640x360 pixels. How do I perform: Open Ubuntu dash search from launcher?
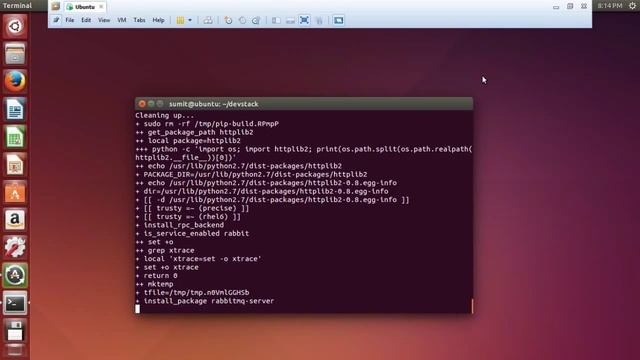[15, 26]
